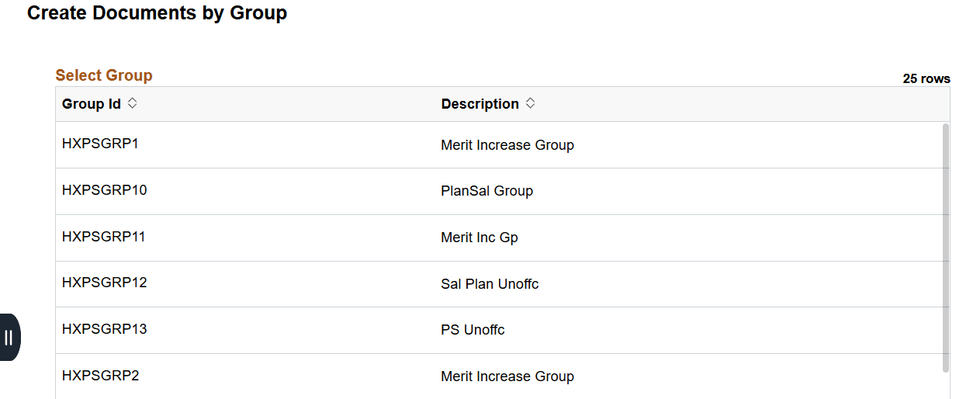Click PS Unoffc description

tap(473, 330)
